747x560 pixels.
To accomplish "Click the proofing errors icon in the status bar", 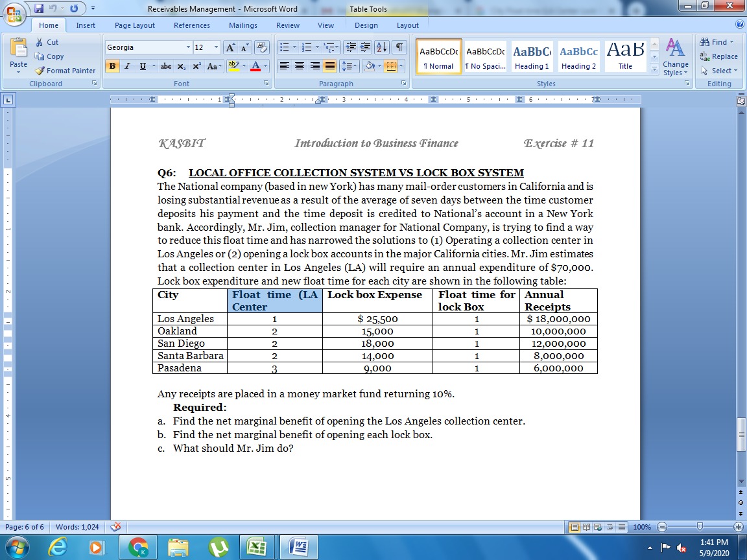I will coord(115,527).
